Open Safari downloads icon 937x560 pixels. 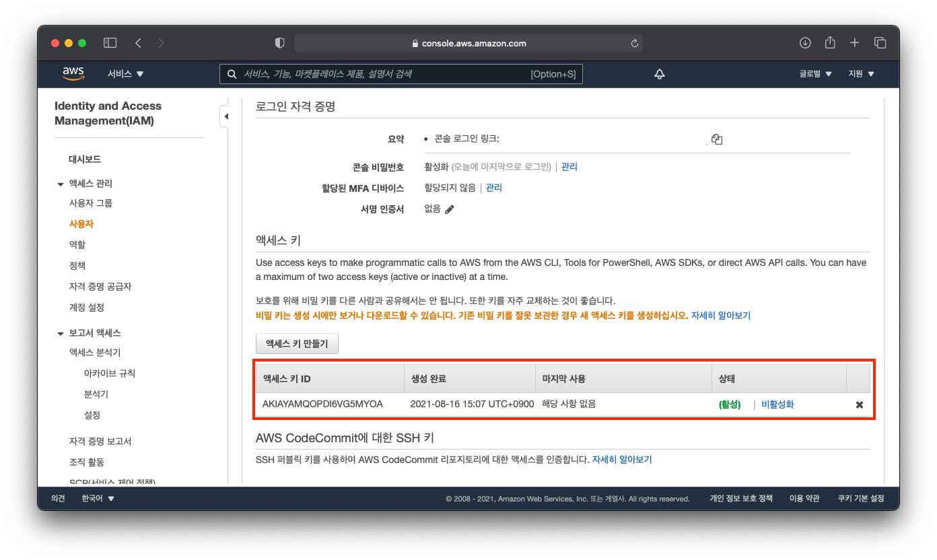(805, 43)
